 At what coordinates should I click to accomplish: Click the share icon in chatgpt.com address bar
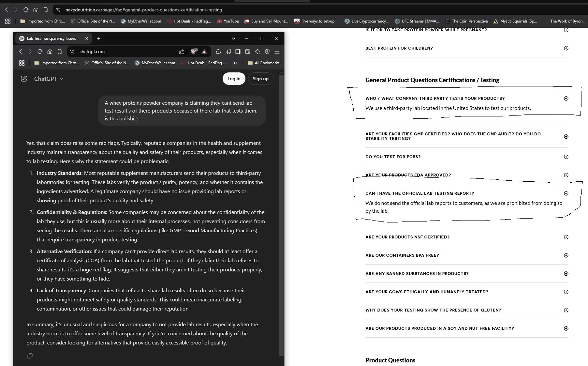[181, 52]
